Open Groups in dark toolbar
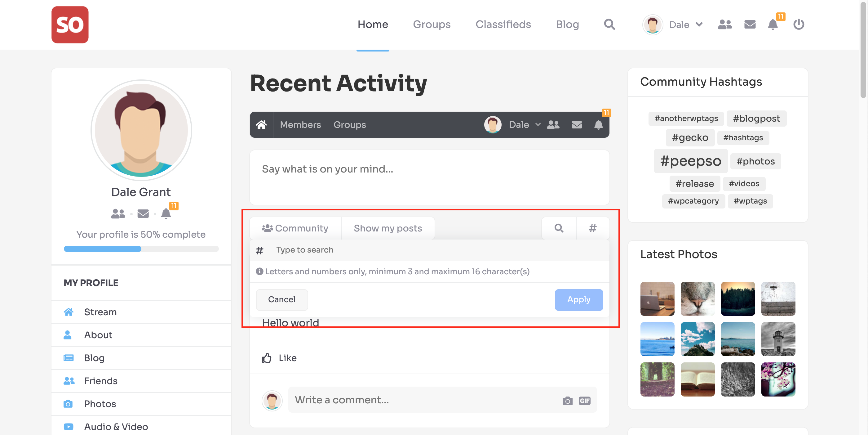Image resolution: width=868 pixels, height=435 pixels. pyautogui.click(x=349, y=125)
